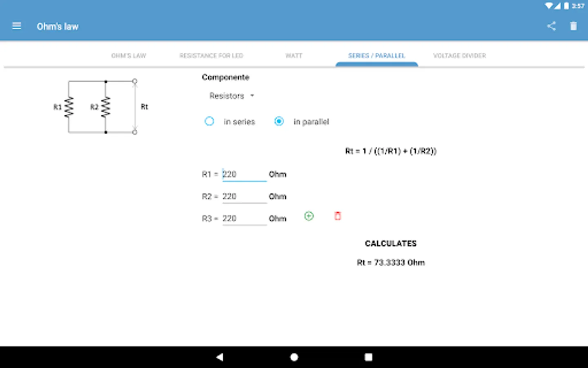This screenshot has height=368, width=588.
Task: Go to the Voltage Divider tab
Action: click(x=459, y=56)
